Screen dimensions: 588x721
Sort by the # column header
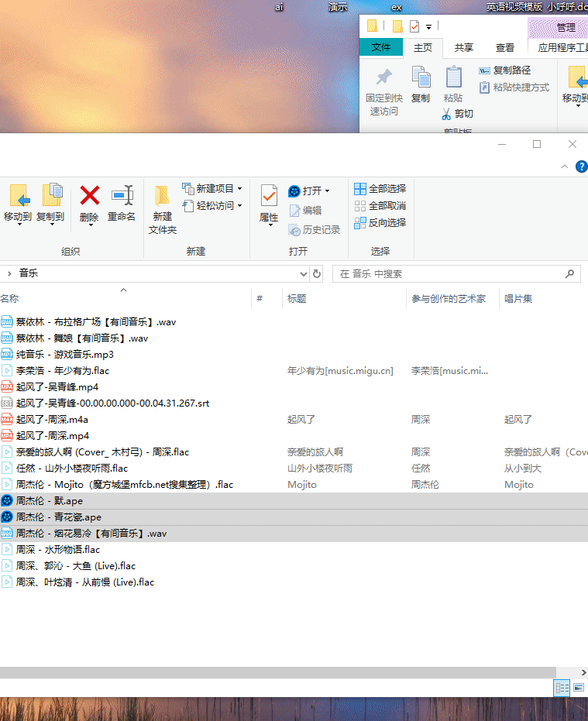pyautogui.click(x=260, y=298)
